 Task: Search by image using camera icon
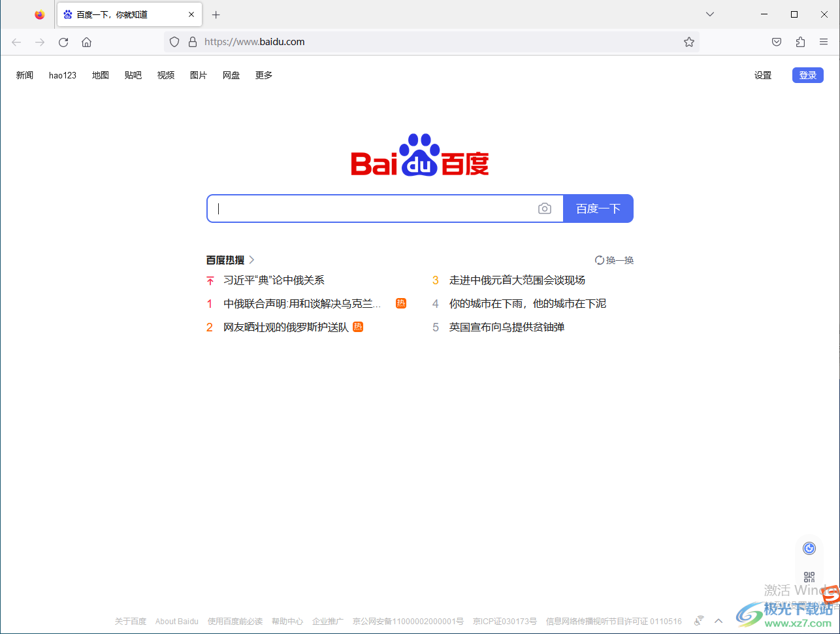click(x=545, y=209)
